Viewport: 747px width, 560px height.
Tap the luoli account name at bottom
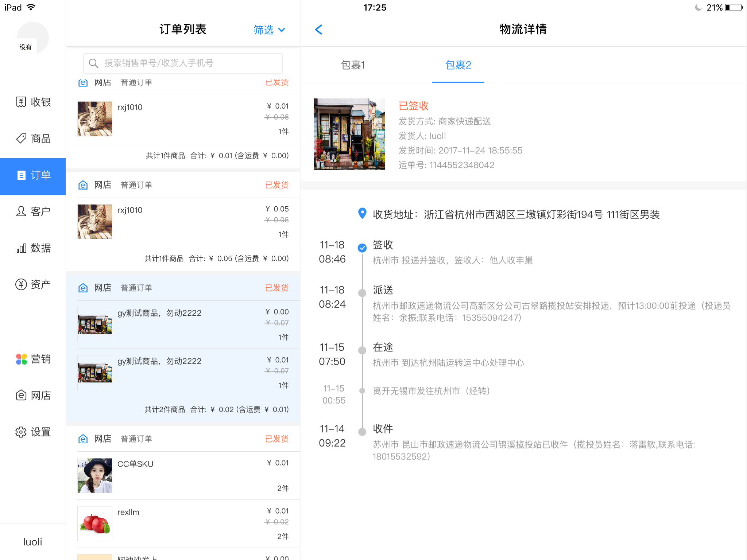(33, 542)
